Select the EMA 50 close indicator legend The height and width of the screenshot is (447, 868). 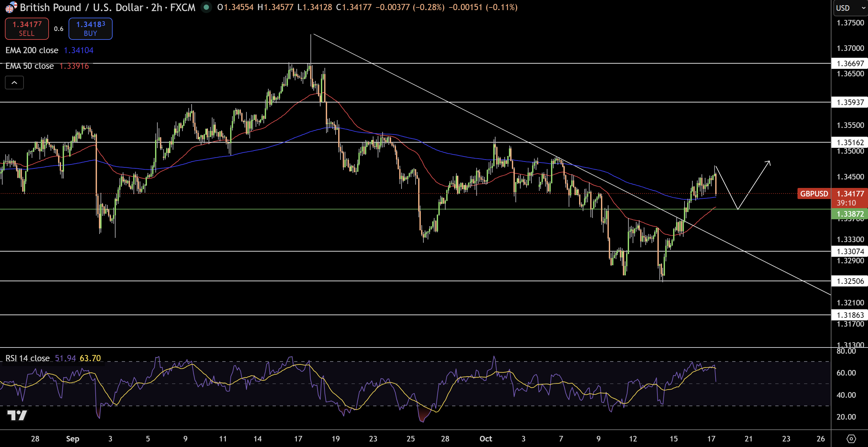pyautogui.click(x=30, y=66)
